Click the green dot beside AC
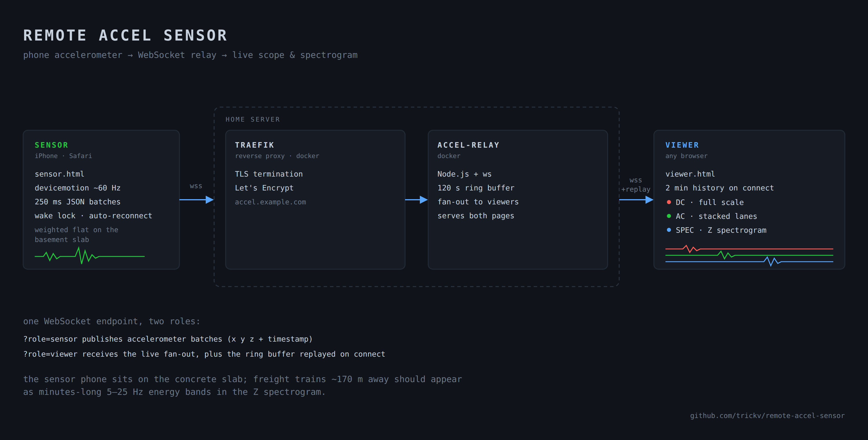This screenshot has height=440, width=868. pos(669,216)
